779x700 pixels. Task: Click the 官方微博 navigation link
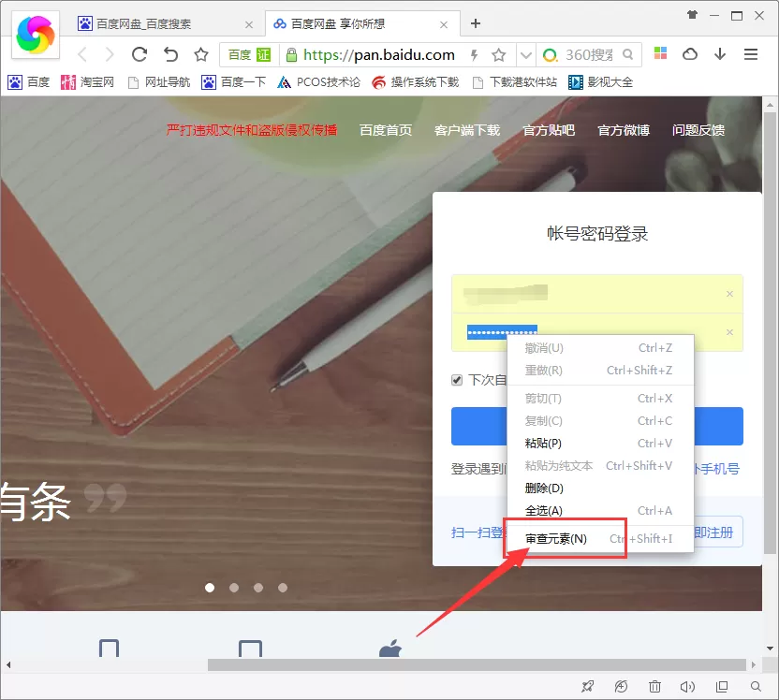[624, 130]
